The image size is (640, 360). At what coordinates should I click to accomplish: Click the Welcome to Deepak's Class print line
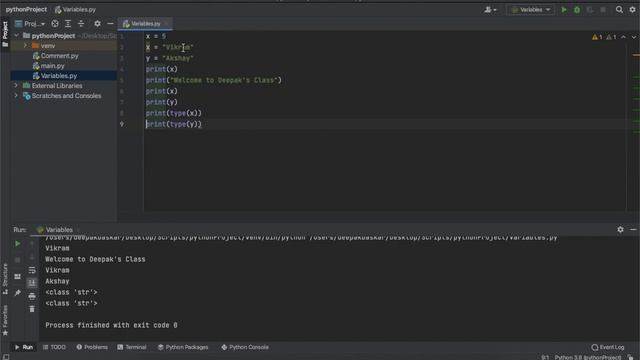[213, 80]
